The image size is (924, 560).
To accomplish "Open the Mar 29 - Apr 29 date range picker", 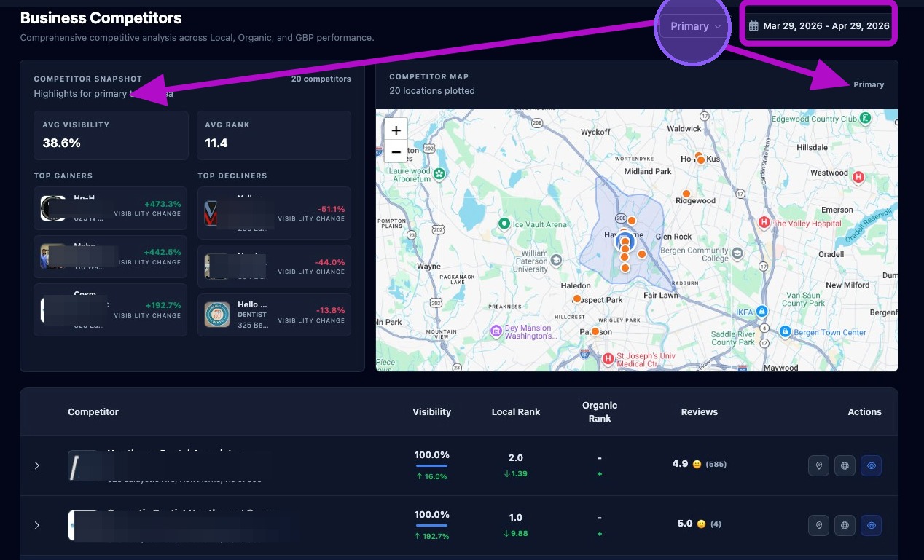I will coord(819,26).
